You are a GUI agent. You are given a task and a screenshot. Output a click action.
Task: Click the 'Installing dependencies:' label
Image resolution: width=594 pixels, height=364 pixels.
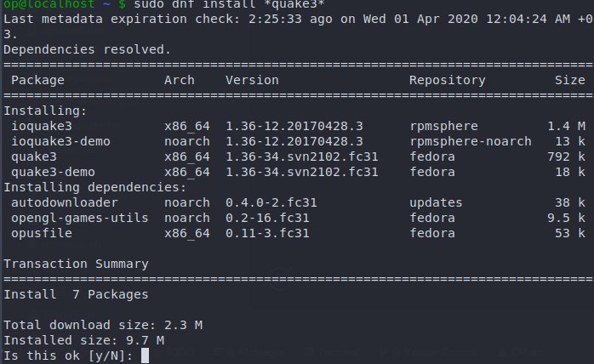(95, 187)
